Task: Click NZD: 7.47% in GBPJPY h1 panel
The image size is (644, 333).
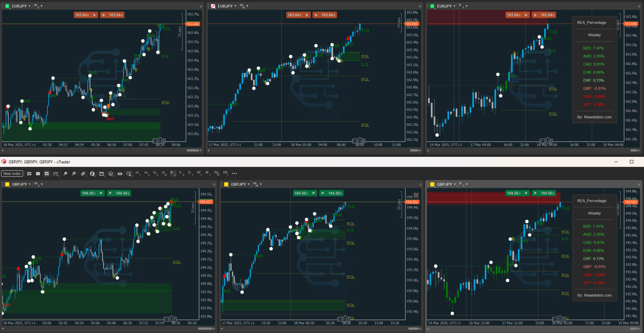Action: click(593, 226)
